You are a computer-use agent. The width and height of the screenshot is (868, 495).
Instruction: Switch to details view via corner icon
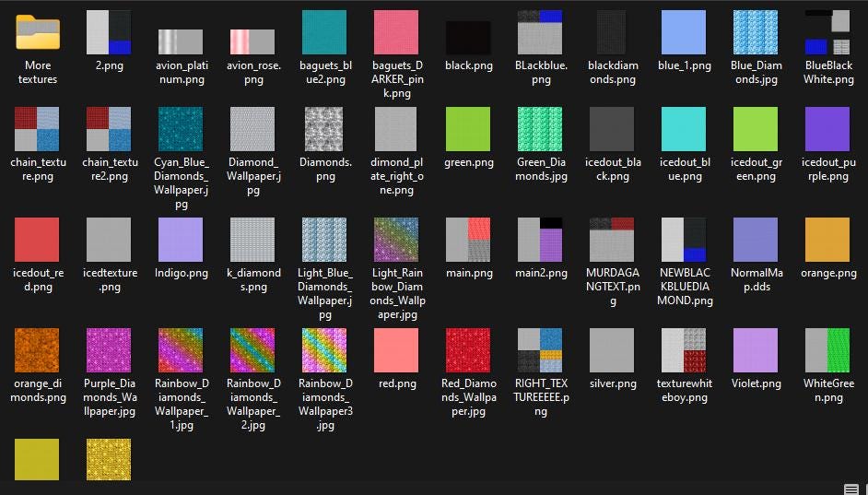pyautogui.click(x=851, y=489)
